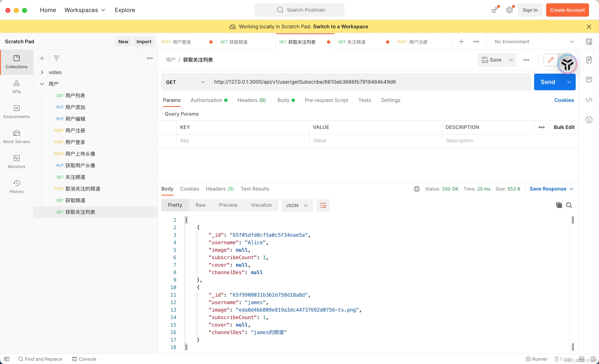Switch to Raw response view
The width and height of the screenshot is (599, 364).
[200, 205]
